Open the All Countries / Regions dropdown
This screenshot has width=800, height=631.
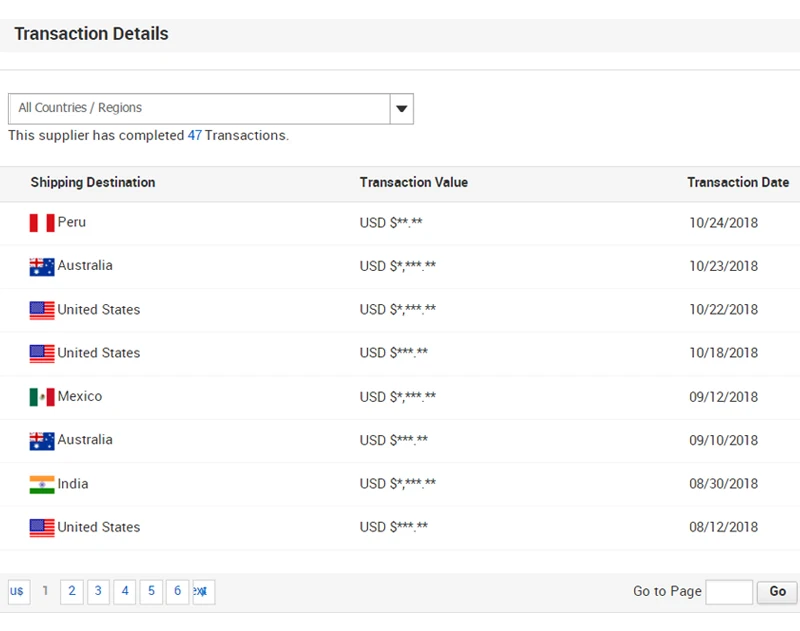tap(211, 109)
